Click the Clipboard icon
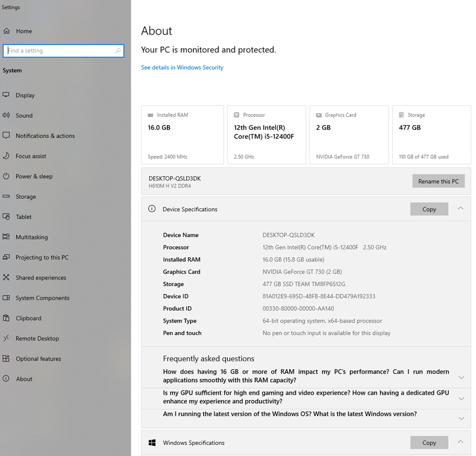 tap(6, 318)
